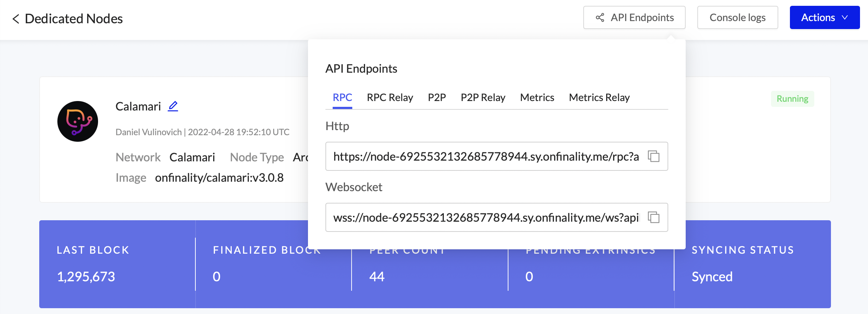868x314 pixels.
Task: Click the Running status badge
Action: (792, 99)
